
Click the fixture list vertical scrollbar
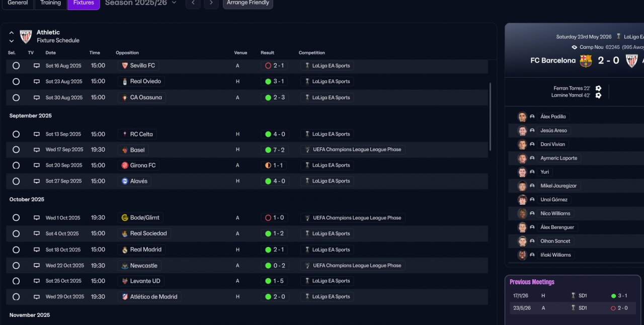coord(491,117)
